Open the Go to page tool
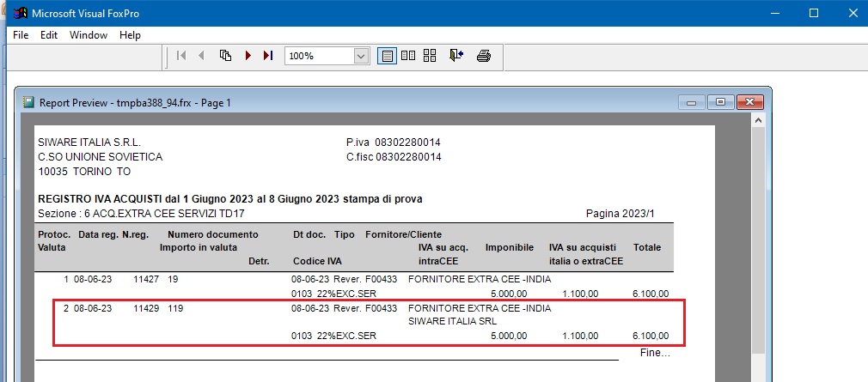 pos(225,55)
